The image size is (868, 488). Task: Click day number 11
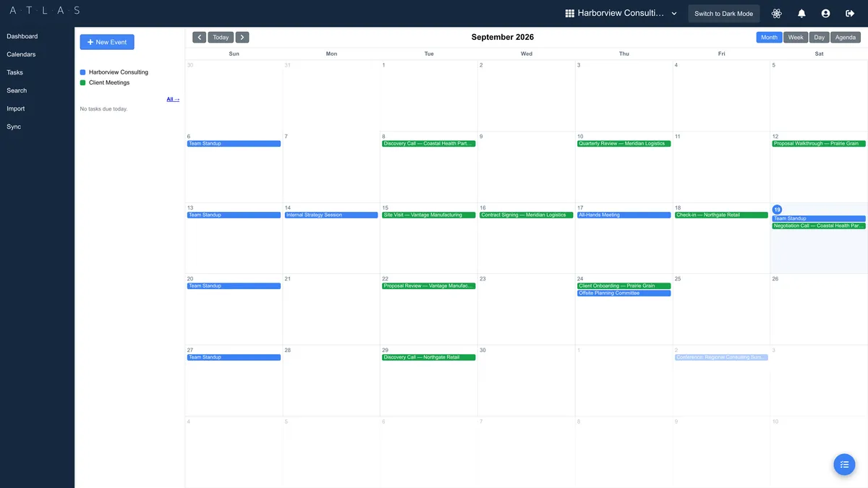(x=677, y=136)
